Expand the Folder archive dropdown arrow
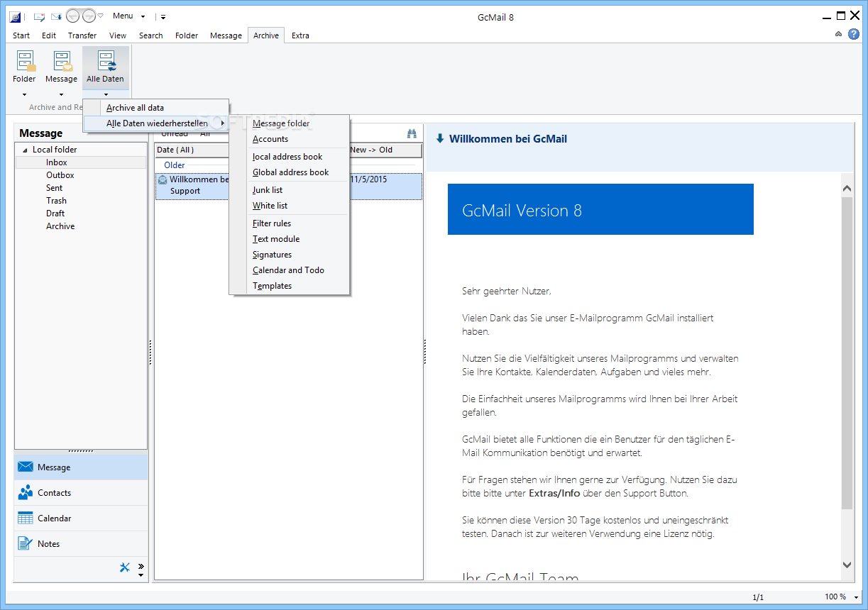The height and width of the screenshot is (610, 868). pyautogui.click(x=24, y=94)
